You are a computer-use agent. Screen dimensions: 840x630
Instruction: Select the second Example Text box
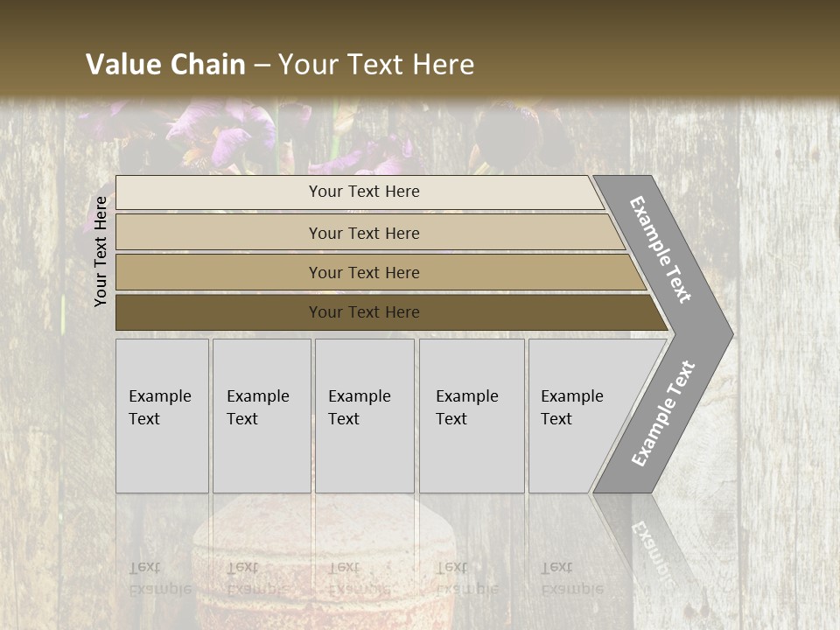pos(261,416)
